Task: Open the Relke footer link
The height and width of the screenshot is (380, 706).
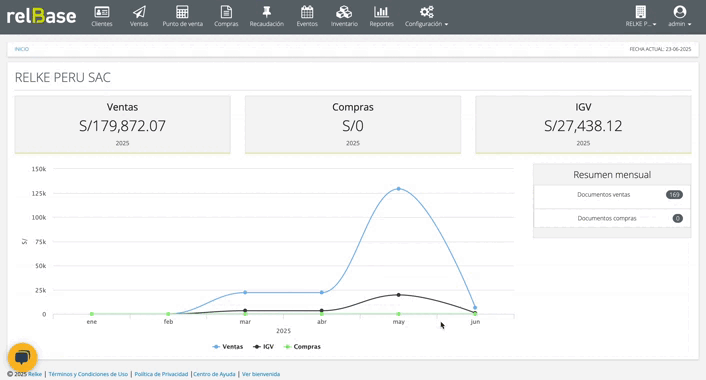Action: point(35,374)
